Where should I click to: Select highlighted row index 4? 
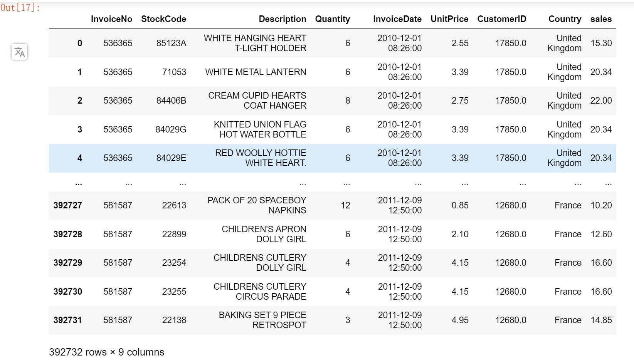[80, 158]
